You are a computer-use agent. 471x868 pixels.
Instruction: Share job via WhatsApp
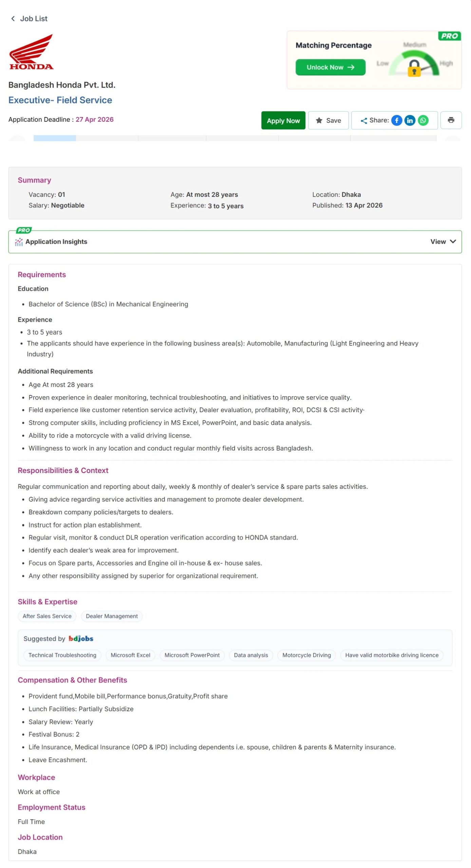tap(422, 120)
